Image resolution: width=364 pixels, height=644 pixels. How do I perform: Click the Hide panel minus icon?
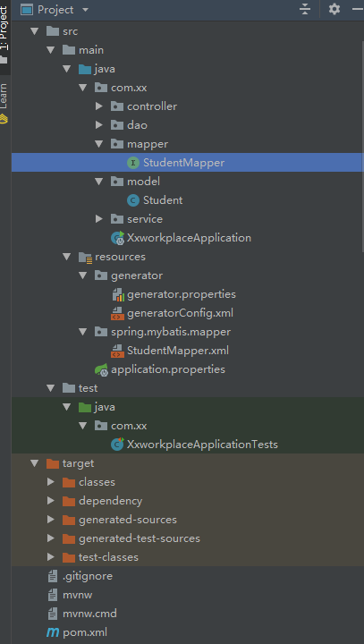tap(359, 9)
